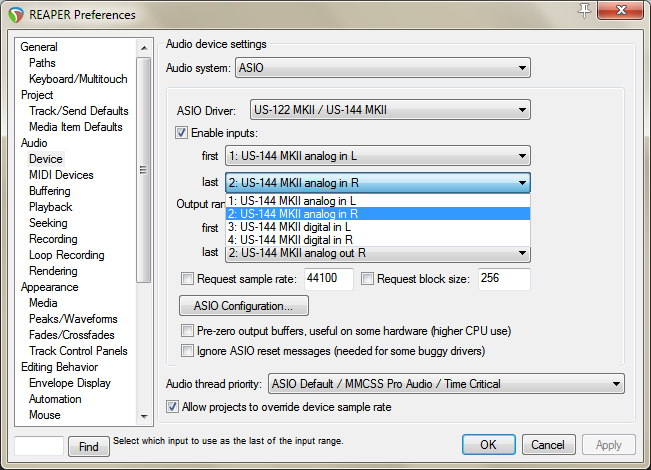Screen dimensions: 651x470
Task: Click the Apply button
Action: [609, 445]
